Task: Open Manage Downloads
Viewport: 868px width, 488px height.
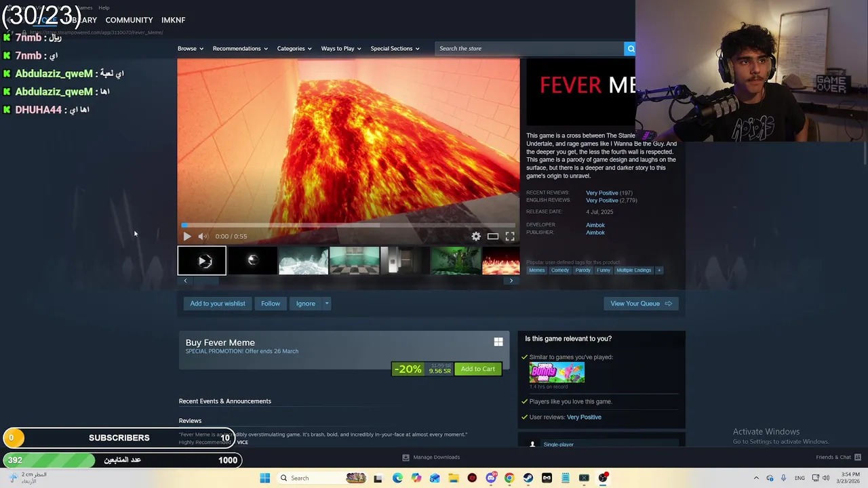Action: pyautogui.click(x=431, y=457)
